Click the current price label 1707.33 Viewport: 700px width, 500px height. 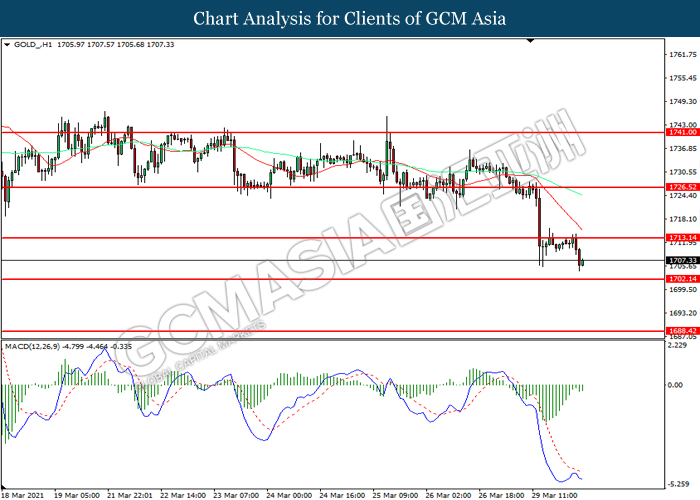(x=682, y=260)
